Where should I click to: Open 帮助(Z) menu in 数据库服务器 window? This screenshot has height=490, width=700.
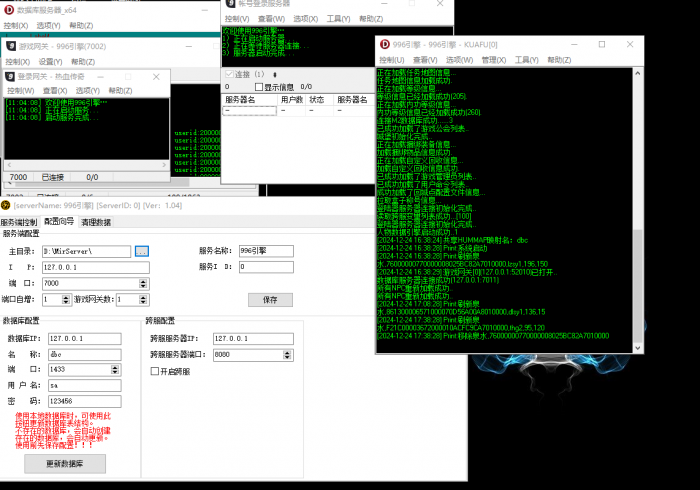click(81, 25)
